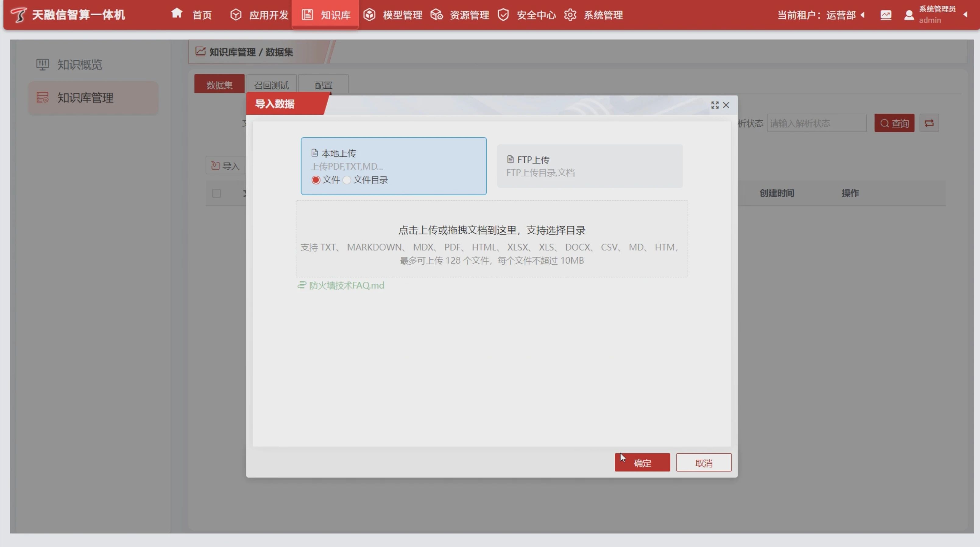Click the uploaded file link 防火墙技术FAQ.md

click(346, 285)
